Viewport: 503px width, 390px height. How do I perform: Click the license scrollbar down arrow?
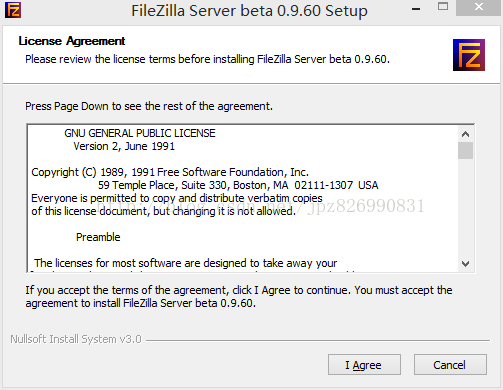click(x=465, y=264)
